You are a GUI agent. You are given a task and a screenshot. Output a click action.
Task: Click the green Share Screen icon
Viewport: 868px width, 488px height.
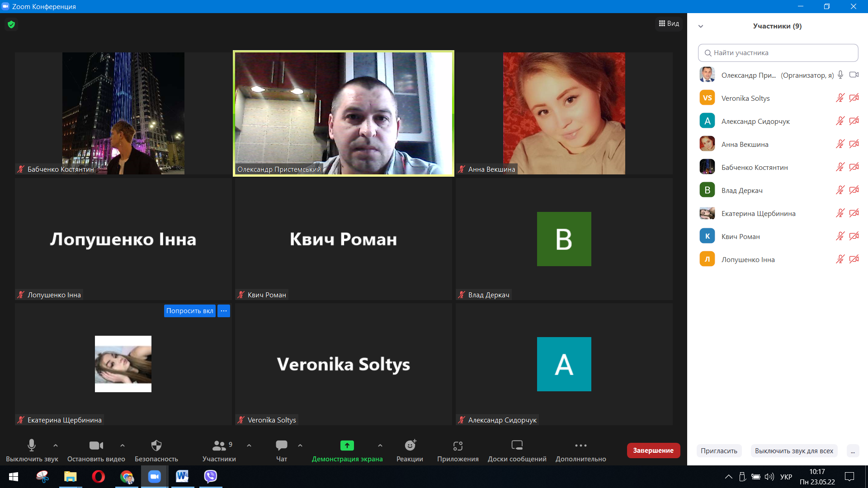[347, 446]
